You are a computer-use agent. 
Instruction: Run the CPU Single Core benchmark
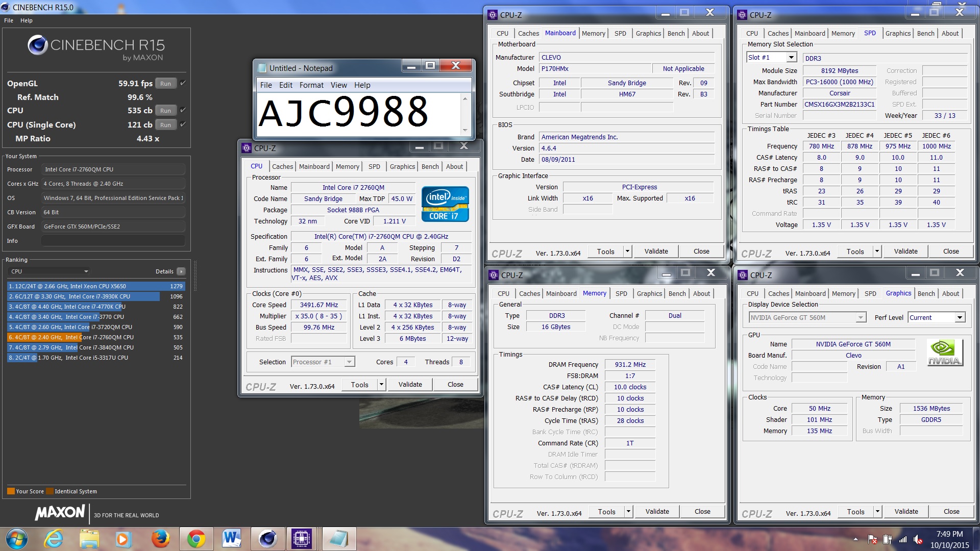click(x=166, y=125)
